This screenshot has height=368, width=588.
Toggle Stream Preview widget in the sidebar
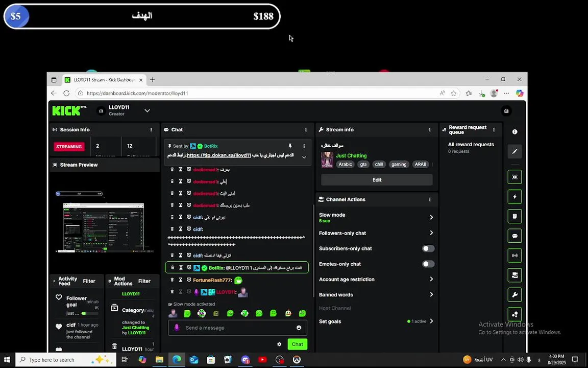[514, 177]
